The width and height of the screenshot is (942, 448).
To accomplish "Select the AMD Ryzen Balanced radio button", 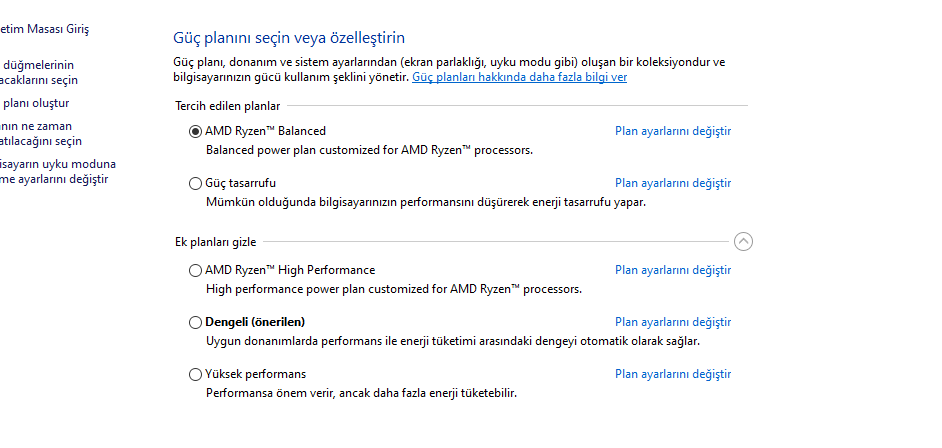I will pyautogui.click(x=195, y=131).
